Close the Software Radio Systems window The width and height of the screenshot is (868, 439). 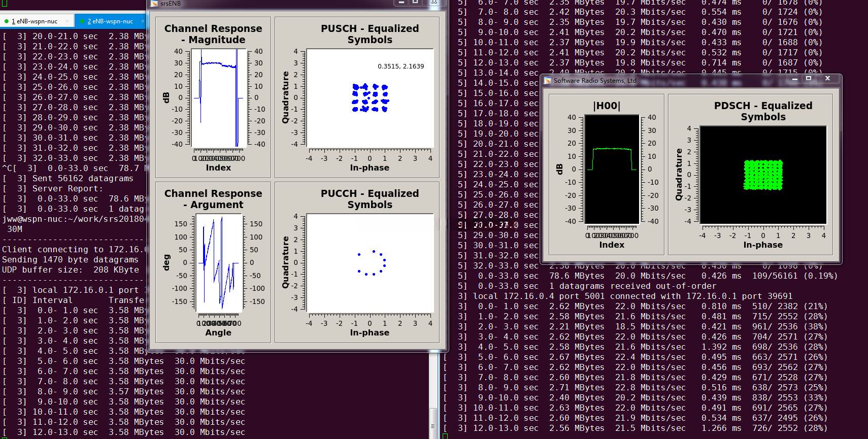pos(827,79)
